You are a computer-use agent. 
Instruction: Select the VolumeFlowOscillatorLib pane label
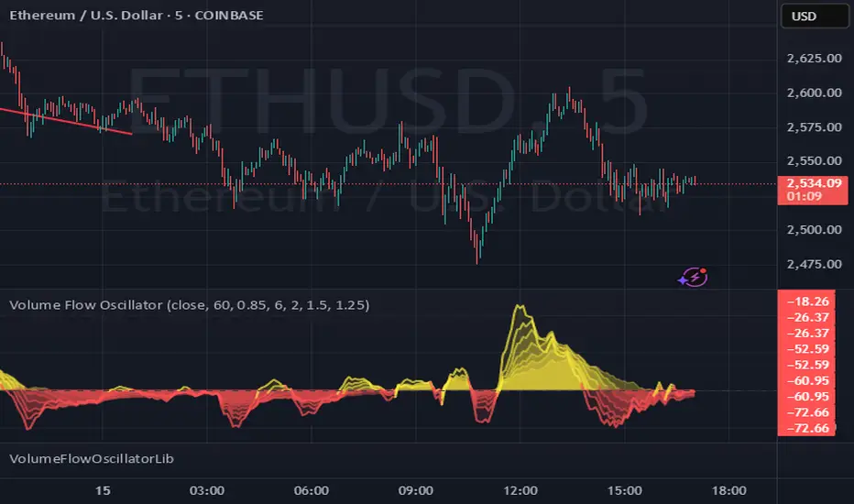[92, 459]
